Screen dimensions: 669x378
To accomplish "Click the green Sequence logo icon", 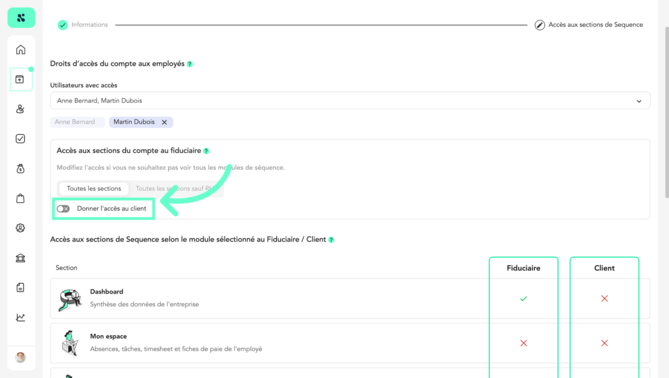I will pos(21,18).
